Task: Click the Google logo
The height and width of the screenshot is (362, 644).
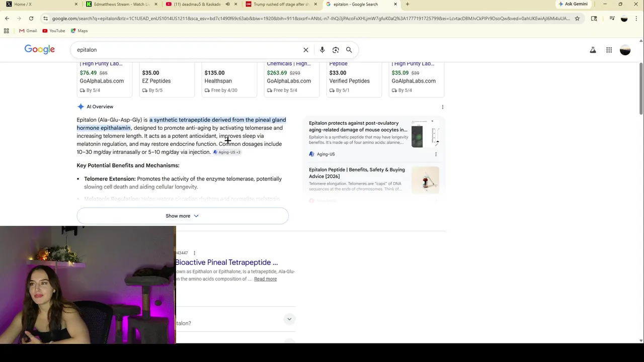Action: (x=40, y=49)
